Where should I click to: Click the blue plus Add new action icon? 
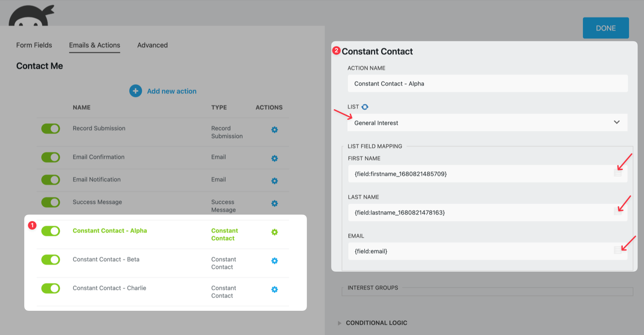(136, 91)
